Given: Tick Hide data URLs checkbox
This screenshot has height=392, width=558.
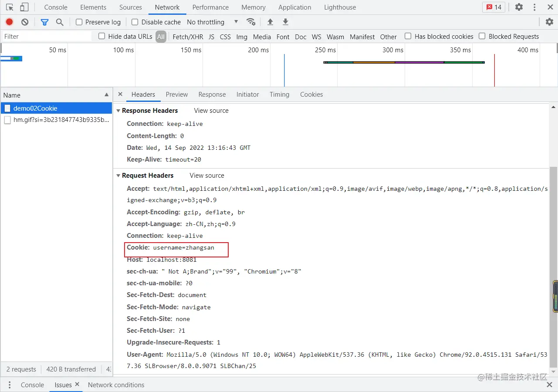Looking at the screenshot, I should [101, 36].
